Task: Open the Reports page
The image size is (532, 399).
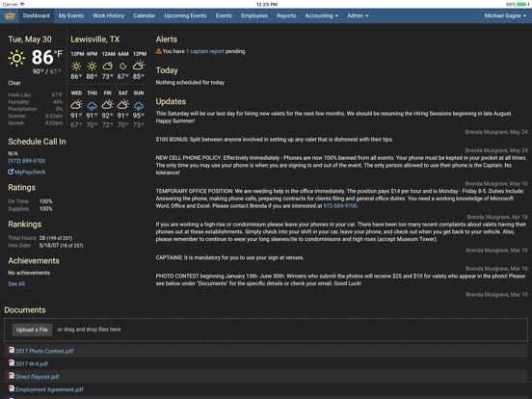Action: (x=286, y=15)
